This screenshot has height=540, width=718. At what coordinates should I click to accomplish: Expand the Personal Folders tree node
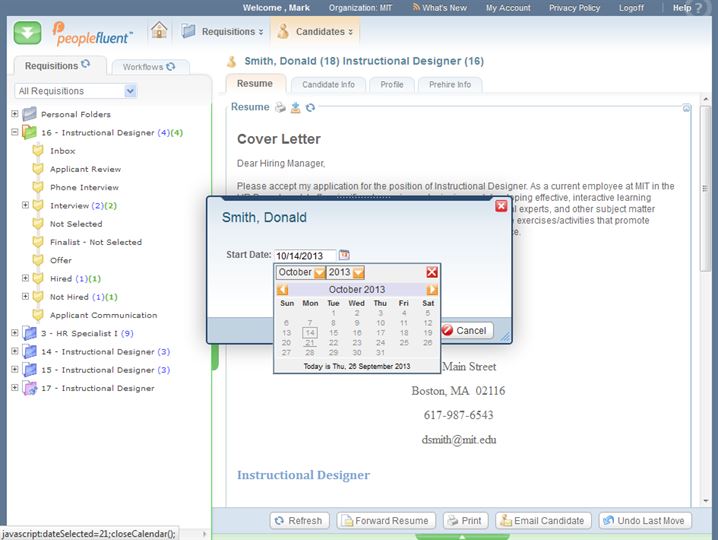[x=15, y=114]
